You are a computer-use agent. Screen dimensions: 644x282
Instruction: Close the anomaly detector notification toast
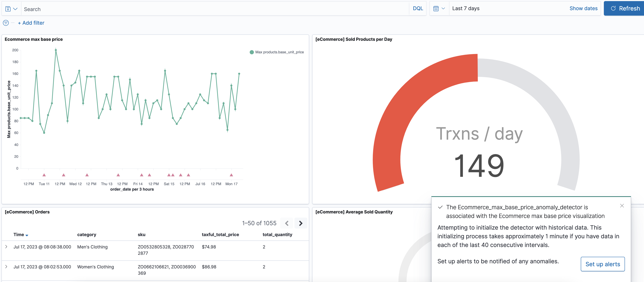point(622,206)
